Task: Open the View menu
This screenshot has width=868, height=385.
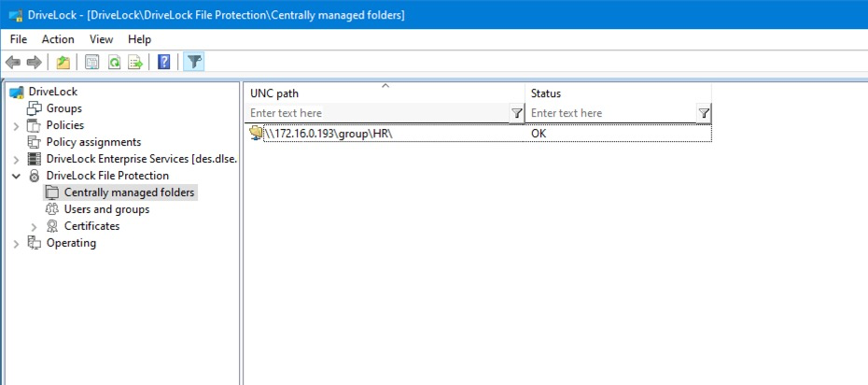Action: [x=101, y=39]
